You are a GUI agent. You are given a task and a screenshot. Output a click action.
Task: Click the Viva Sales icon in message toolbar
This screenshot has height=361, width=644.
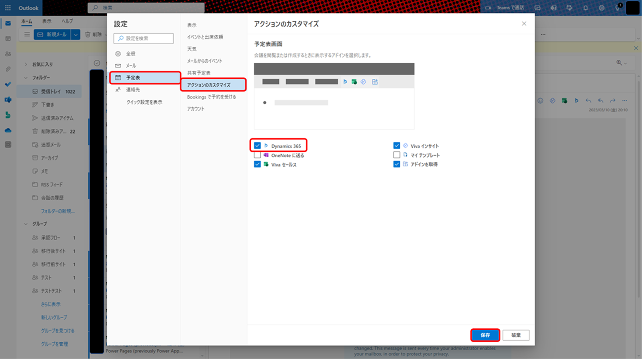[x=565, y=101]
